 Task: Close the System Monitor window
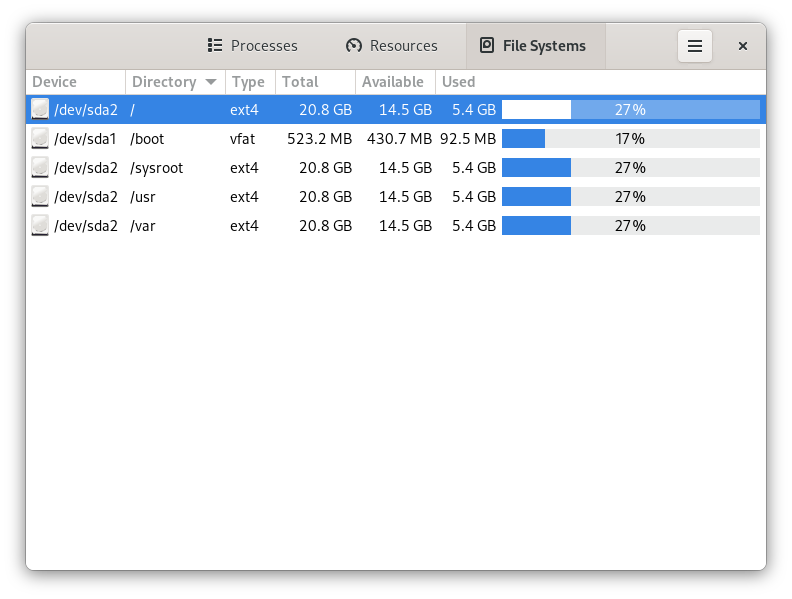(743, 46)
